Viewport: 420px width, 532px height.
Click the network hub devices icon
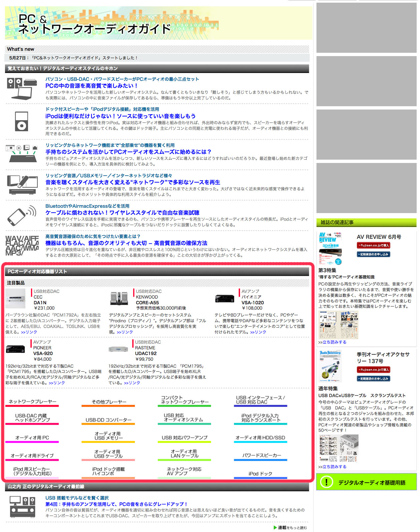click(22, 154)
